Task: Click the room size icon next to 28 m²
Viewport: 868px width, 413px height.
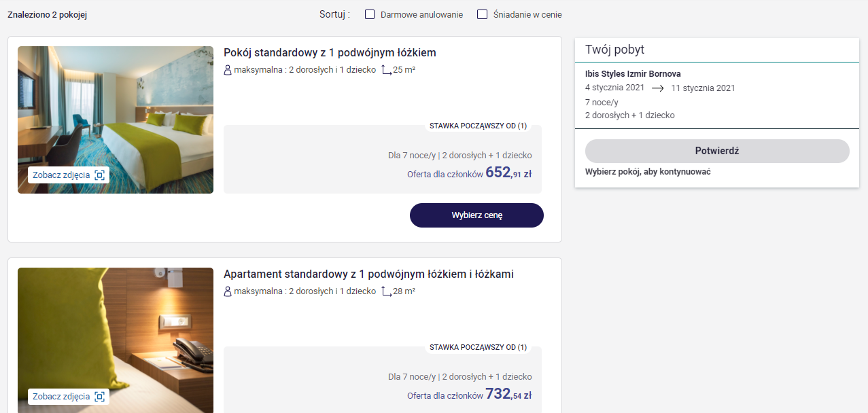Action: pos(386,291)
